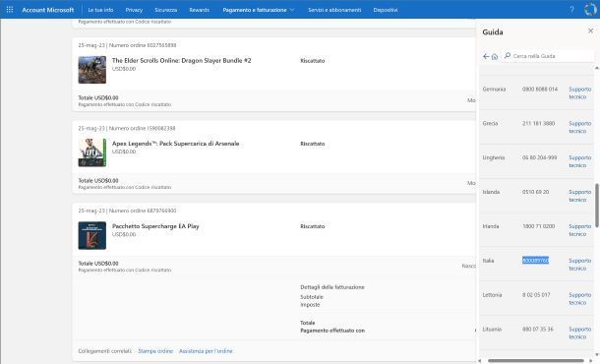
Task: Click Apex Legends Pack Supercarica di Arsenale title
Action: click(176, 144)
